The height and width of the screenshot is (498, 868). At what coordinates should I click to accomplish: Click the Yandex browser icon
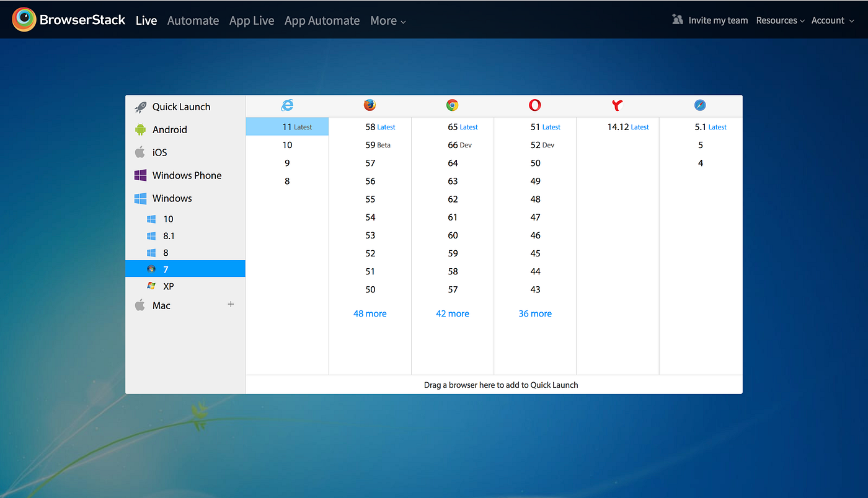click(x=617, y=105)
